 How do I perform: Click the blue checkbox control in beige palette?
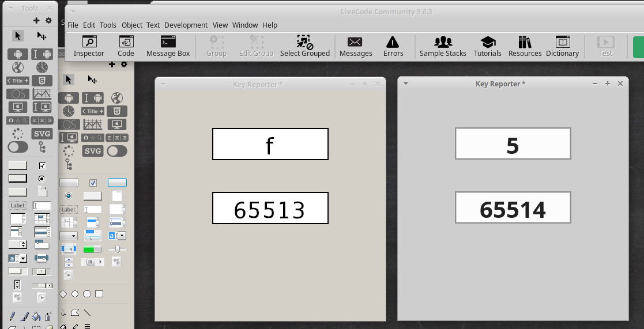click(93, 183)
